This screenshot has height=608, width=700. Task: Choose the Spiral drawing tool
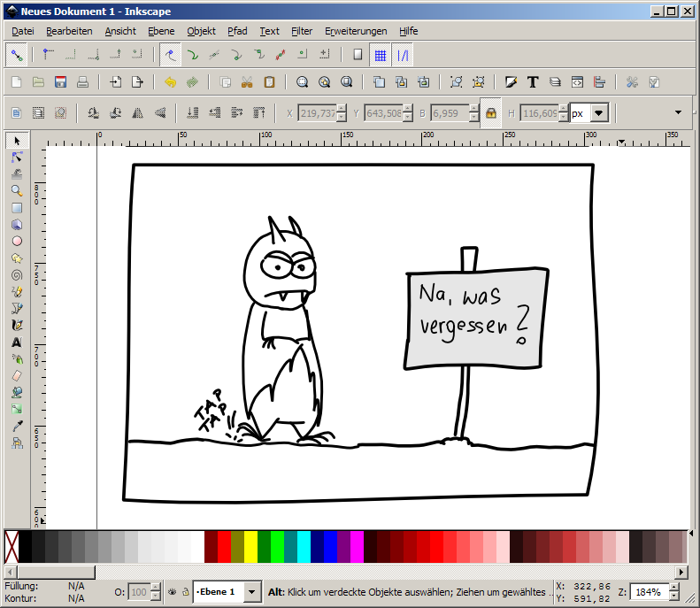(x=16, y=274)
